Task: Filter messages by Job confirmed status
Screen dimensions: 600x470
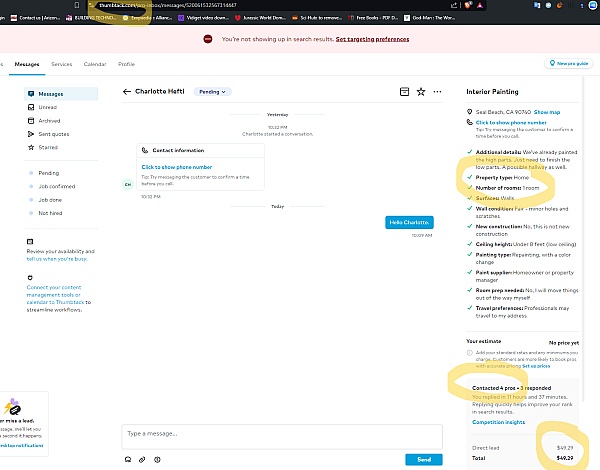Action: [x=57, y=185]
